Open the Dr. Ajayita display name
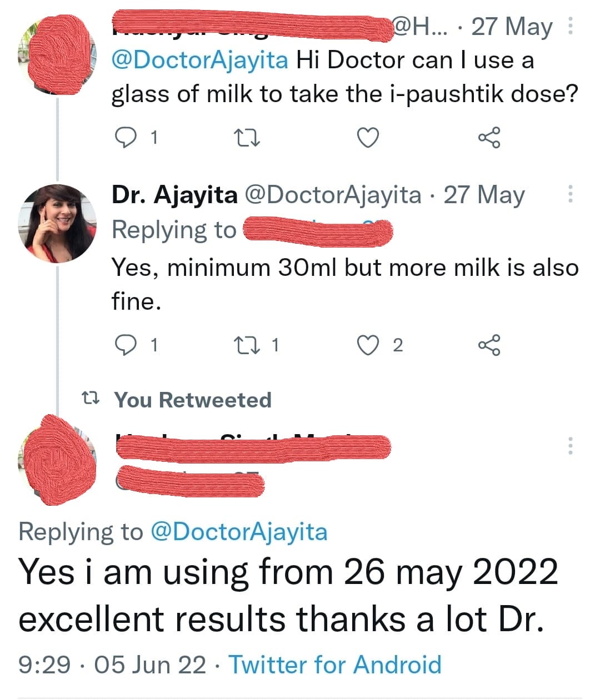Viewport: 600px width, 700px height. pyautogui.click(x=174, y=195)
